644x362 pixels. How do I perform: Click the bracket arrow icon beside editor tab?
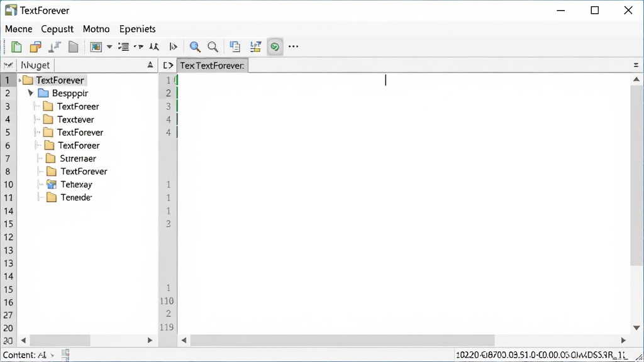[x=168, y=65]
